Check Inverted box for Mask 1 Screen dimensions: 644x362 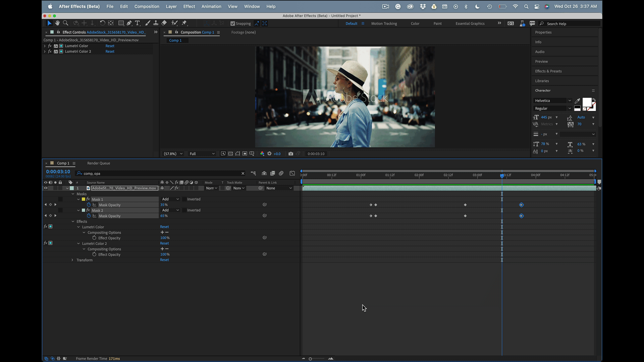point(184,199)
